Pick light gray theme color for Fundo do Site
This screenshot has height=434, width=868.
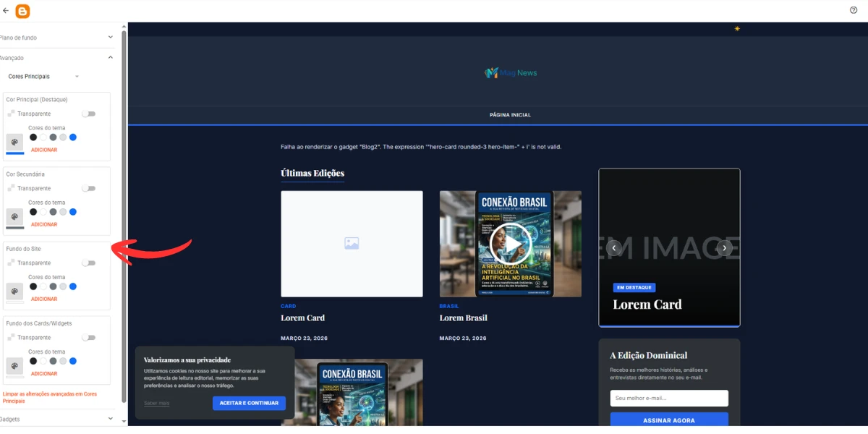click(x=63, y=286)
